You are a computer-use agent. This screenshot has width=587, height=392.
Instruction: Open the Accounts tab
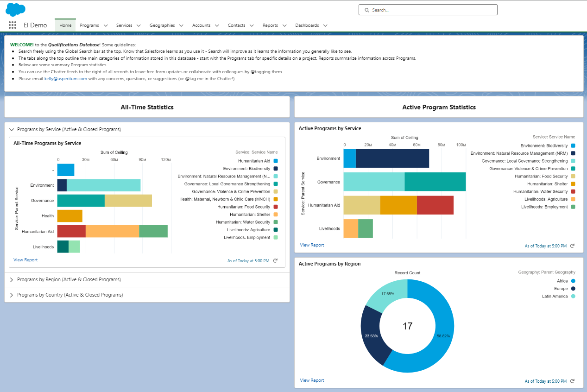202,25
